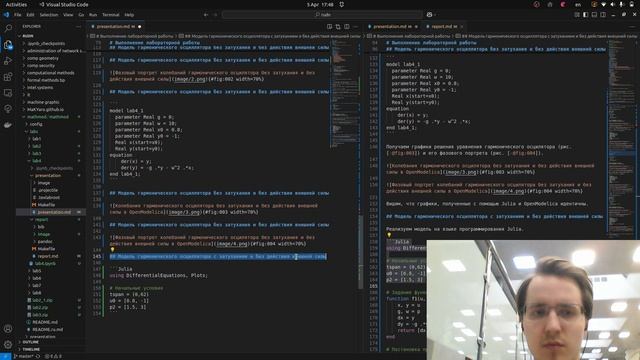Click the left editor vertical scrollbar

(361, 252)
